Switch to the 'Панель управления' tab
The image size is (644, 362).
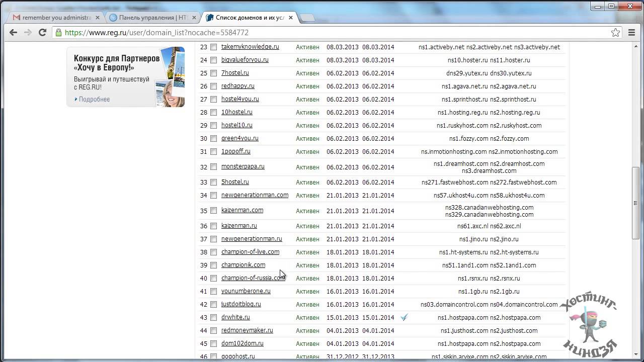tap(153, 17)
